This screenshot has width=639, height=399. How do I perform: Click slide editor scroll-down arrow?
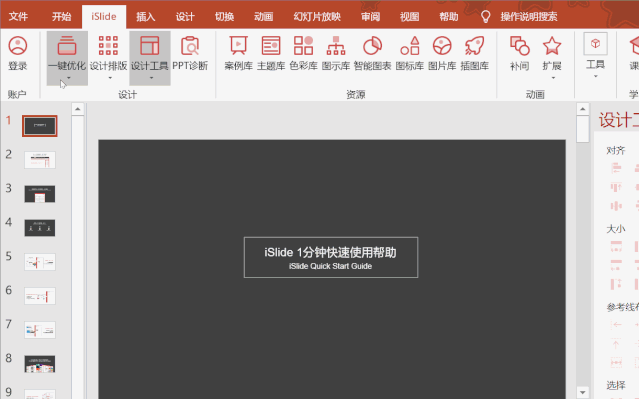[x=583, y=392]
